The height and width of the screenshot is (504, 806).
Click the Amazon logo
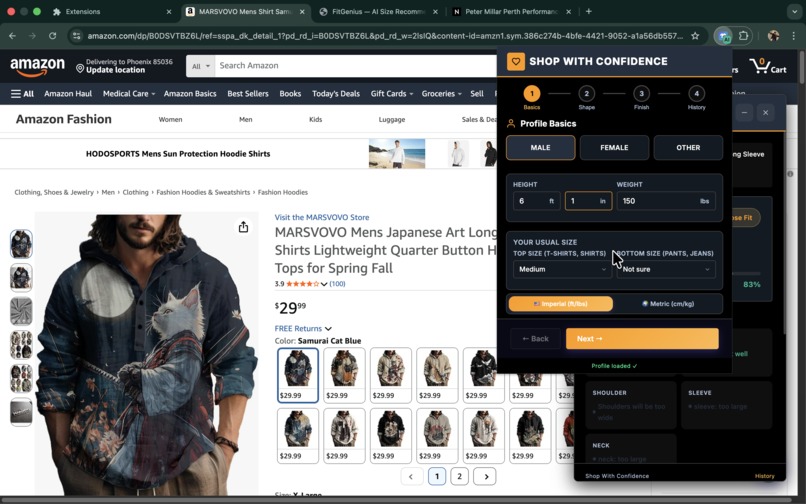[38, 66]
